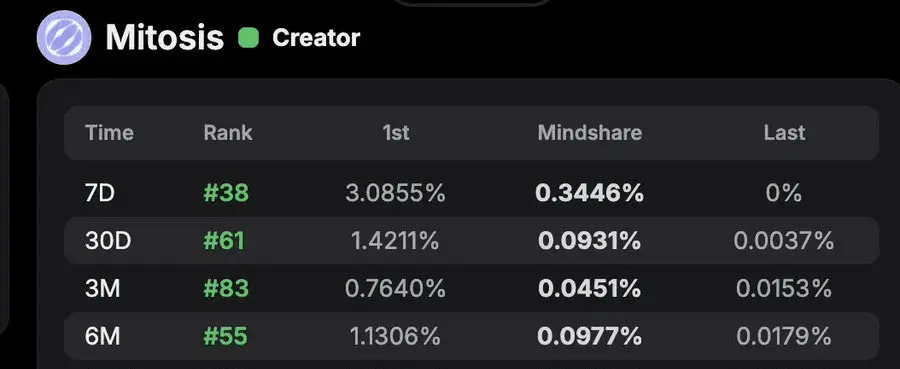Click the green square status indicator
900x369 pixels.
[249, 38]
